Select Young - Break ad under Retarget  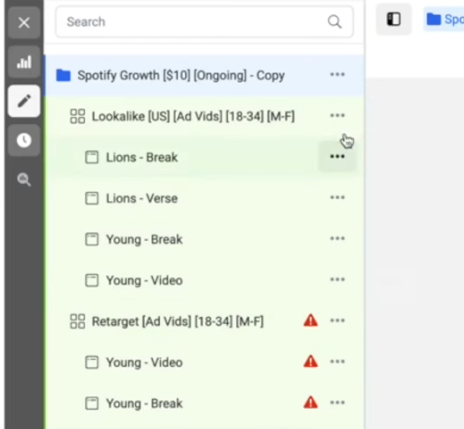click(x=204, y=403)
